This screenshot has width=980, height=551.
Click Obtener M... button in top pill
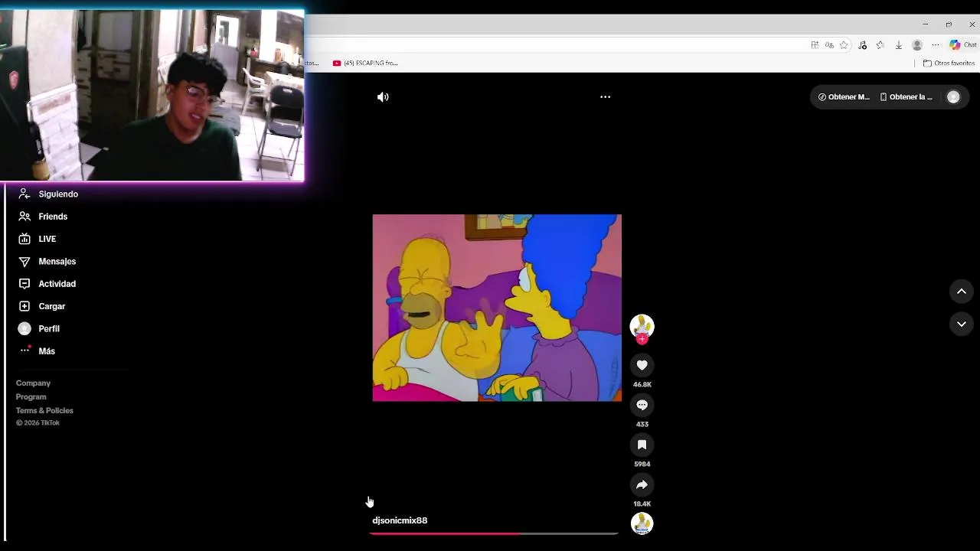[844, 97]
